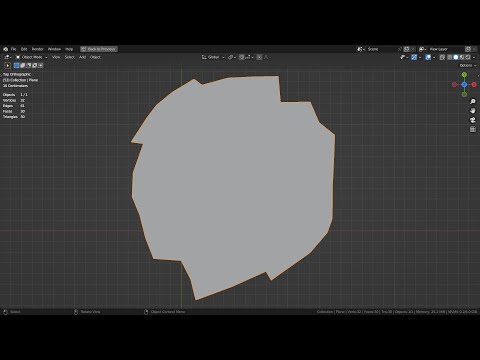Toggle the snapping magnet button
480x360 pixels.
242,57
